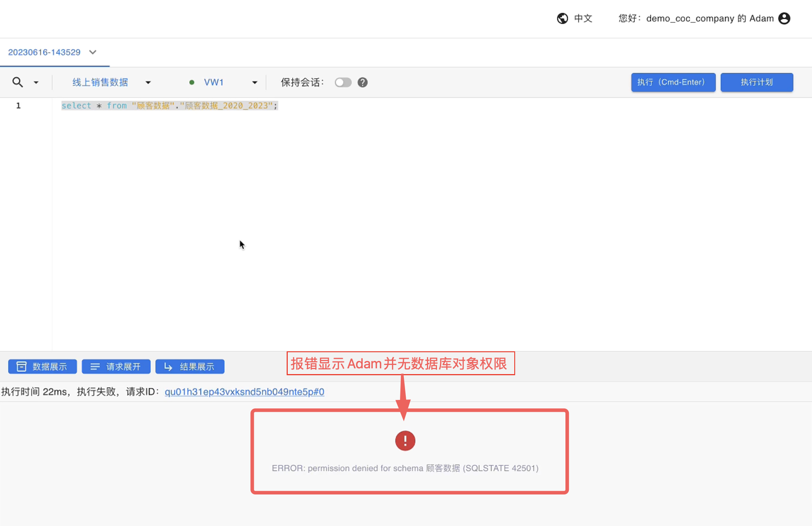This screenshot has height=526, width=812.
Task: Click the 中文 language selector
Action: click(583, 18)
